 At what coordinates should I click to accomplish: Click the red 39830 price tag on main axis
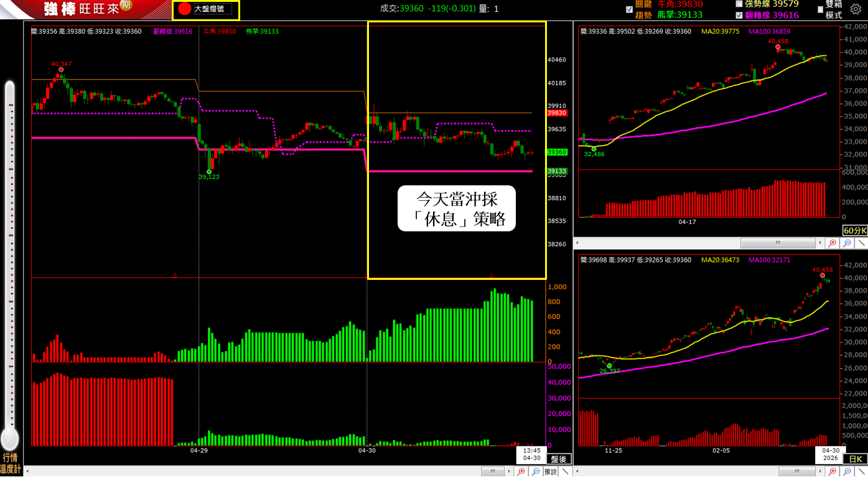pyautogui.click(x=556, y=113)
